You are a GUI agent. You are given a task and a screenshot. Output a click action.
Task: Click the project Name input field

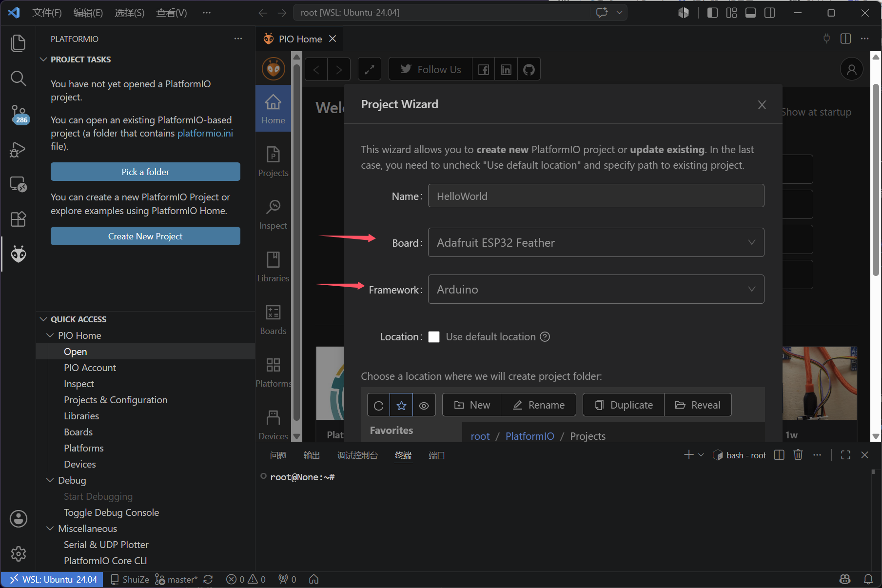click(596, 196)
